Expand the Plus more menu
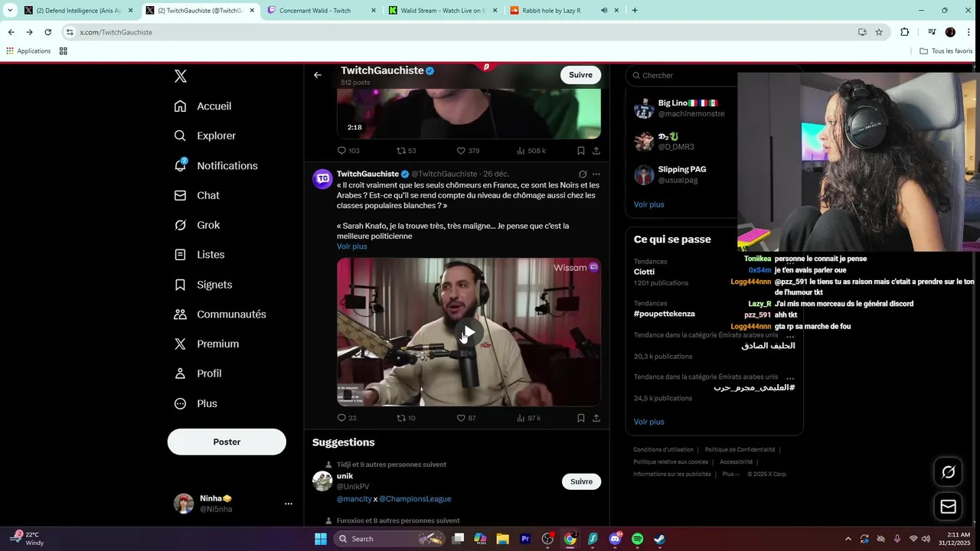The width and height of the screenshot is (980, 551). click(x=195, y=403)
